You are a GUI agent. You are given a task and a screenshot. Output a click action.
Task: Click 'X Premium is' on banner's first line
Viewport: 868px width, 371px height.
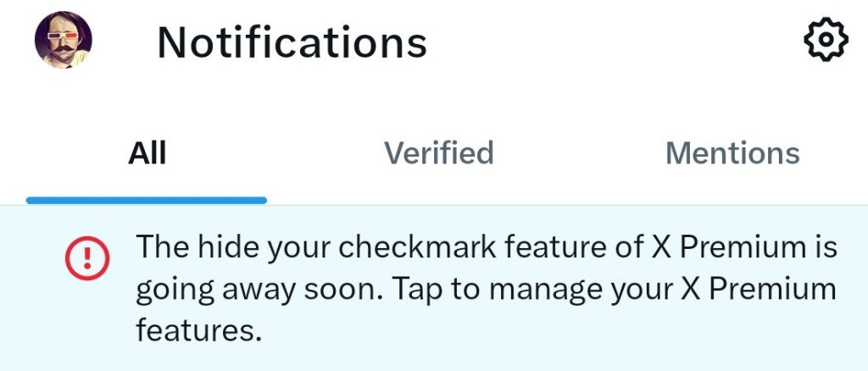click(749, 248)
